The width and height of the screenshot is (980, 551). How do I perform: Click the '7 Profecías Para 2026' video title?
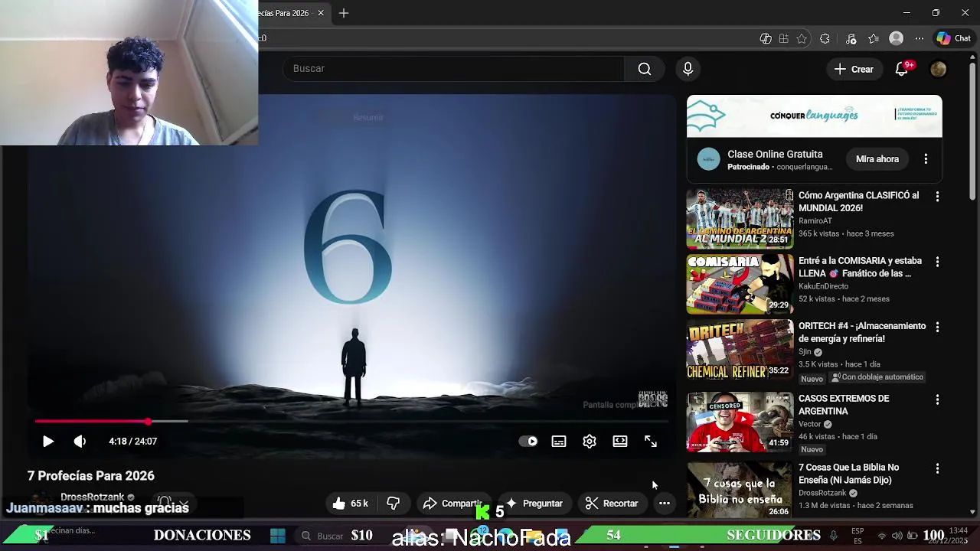point(91,476)
